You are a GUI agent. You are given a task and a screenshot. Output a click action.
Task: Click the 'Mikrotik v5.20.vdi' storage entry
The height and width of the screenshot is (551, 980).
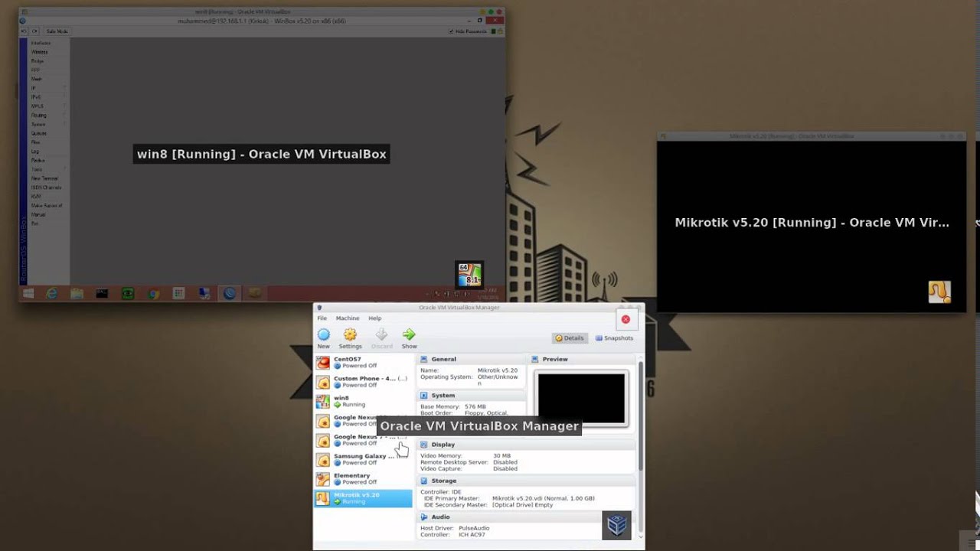pos(543,498)
